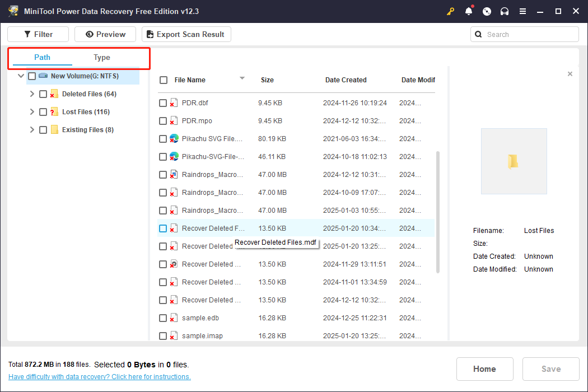The image size is (588, 392).
Task: Expand the Lost Files tree node
Action: pyautogui.click(x=32, y=111)
